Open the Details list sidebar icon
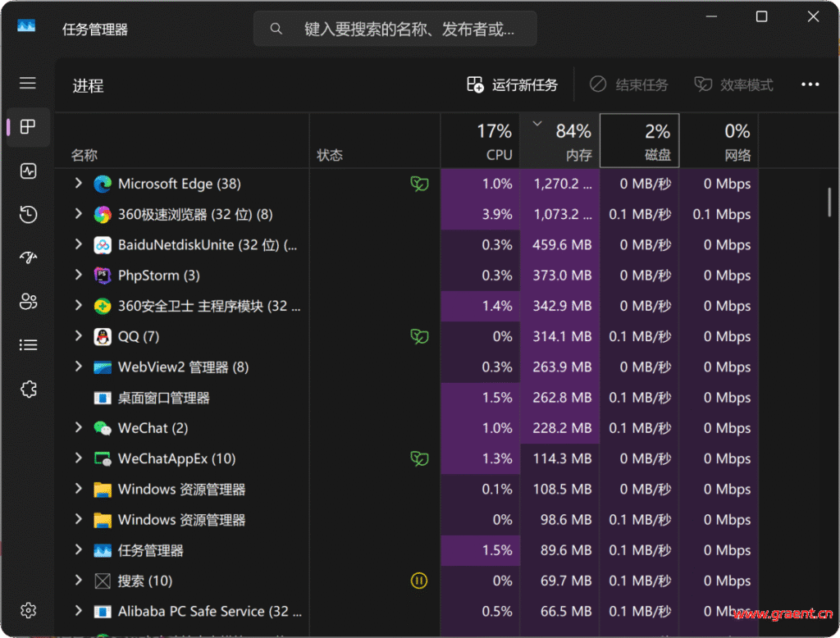This screenshot has height=638, width=840. (x=28, y=345)
